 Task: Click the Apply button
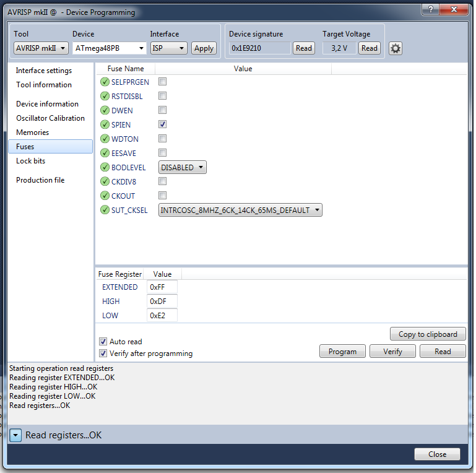tap(204, 48)
